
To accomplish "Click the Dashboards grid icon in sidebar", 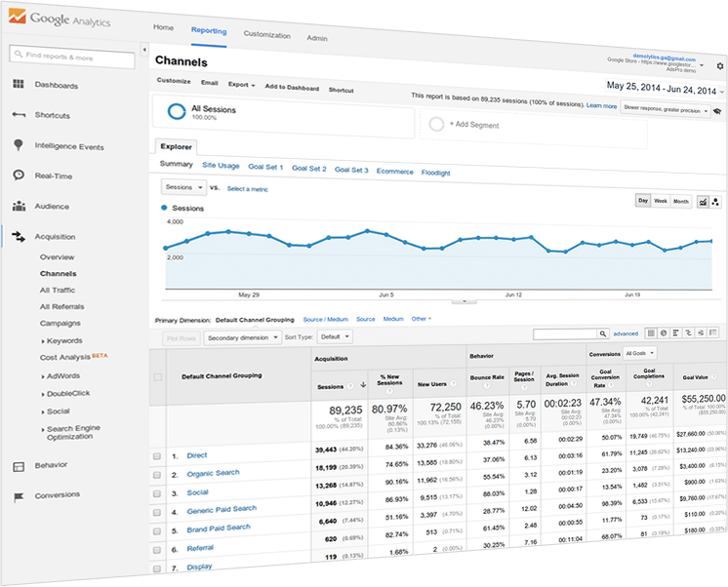I will point(19,85).
